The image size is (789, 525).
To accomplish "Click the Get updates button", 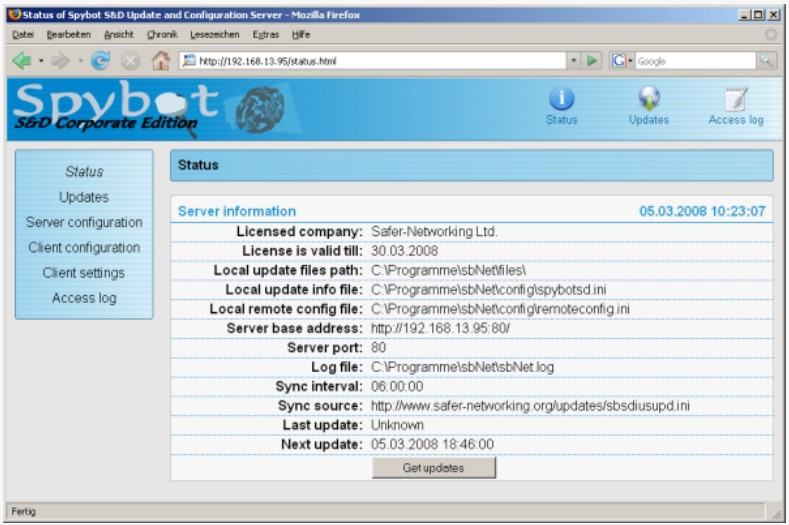I will pos(434,468).
